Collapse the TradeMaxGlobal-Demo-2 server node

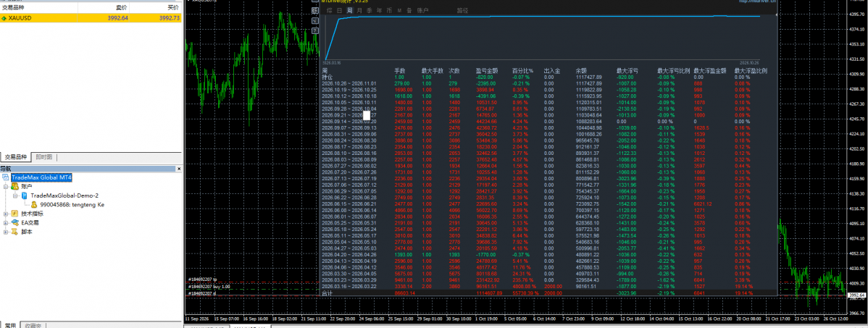tap(15, 195)
